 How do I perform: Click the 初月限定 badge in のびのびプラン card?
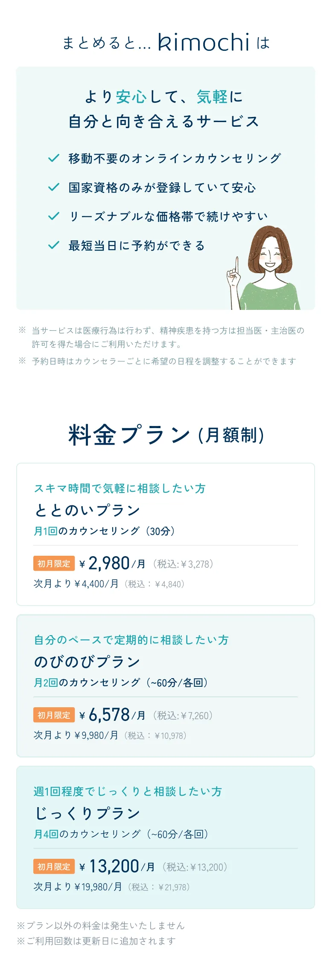pyautogui.click(x=54, y=715)
